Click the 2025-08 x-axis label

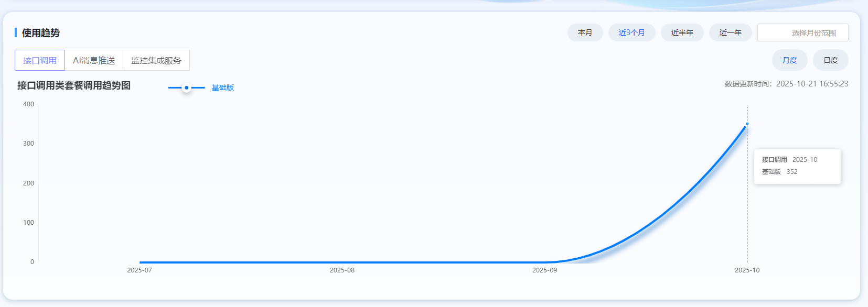pos(342,270)
